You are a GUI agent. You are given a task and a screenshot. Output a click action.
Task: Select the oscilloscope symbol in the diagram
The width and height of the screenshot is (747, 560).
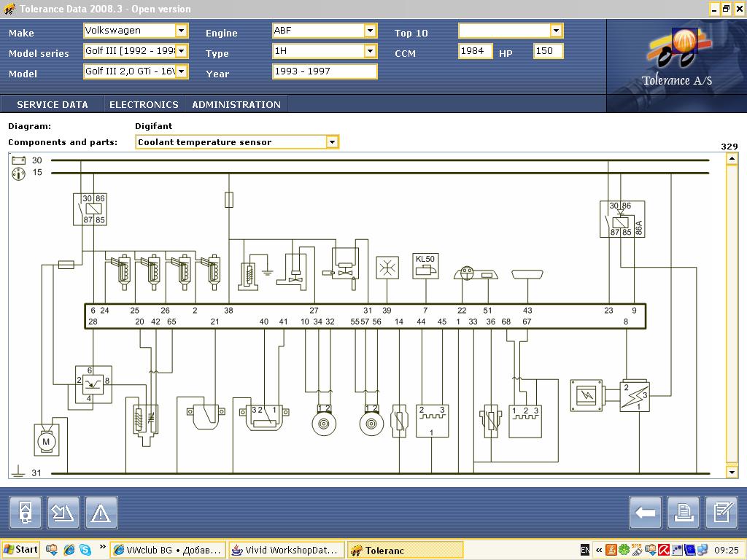587,394
